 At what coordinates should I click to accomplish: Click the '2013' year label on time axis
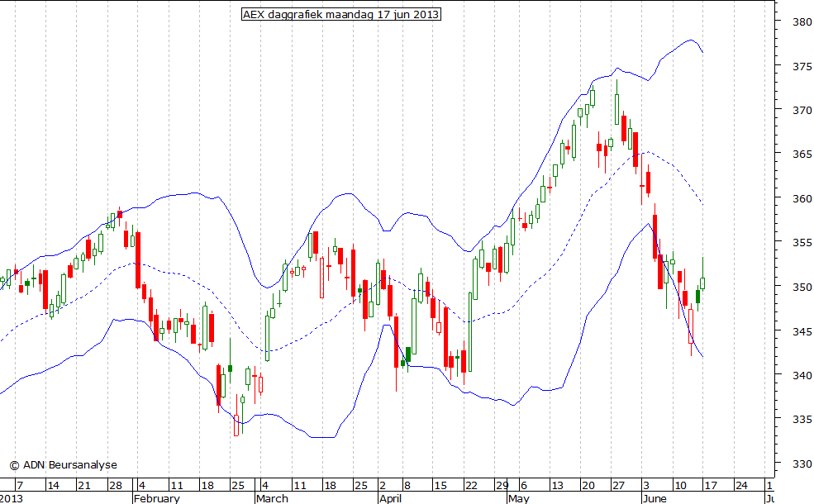point(12,498)
